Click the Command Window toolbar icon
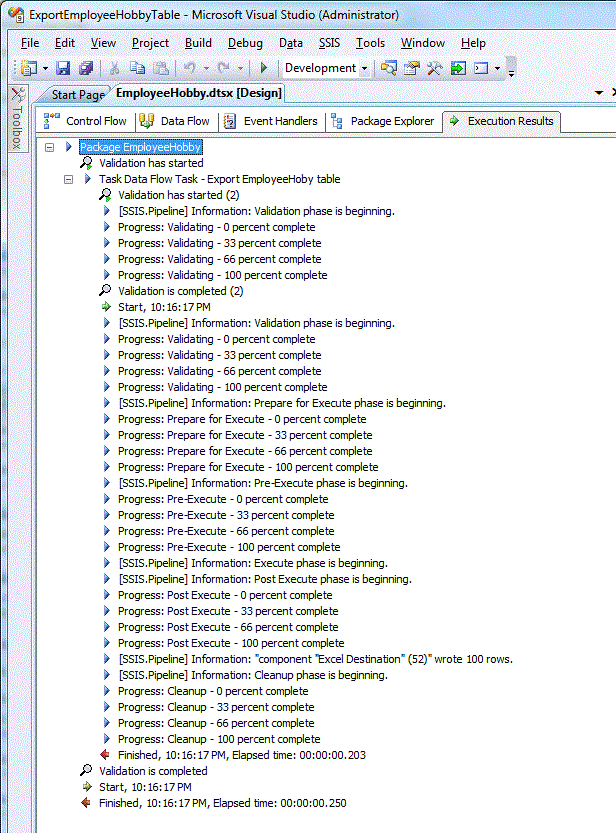The image size is (616, 833). tap(481, 68)
